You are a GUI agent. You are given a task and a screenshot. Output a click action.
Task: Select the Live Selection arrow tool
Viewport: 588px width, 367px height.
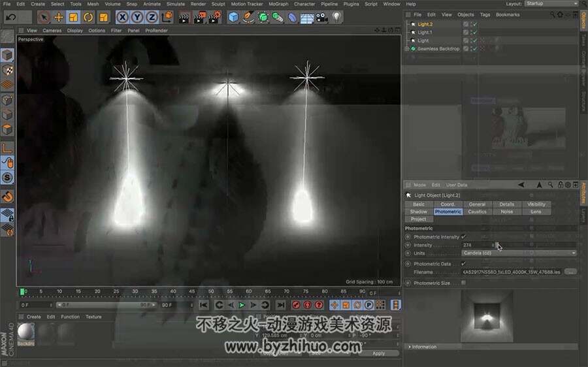tap(44, 17)
